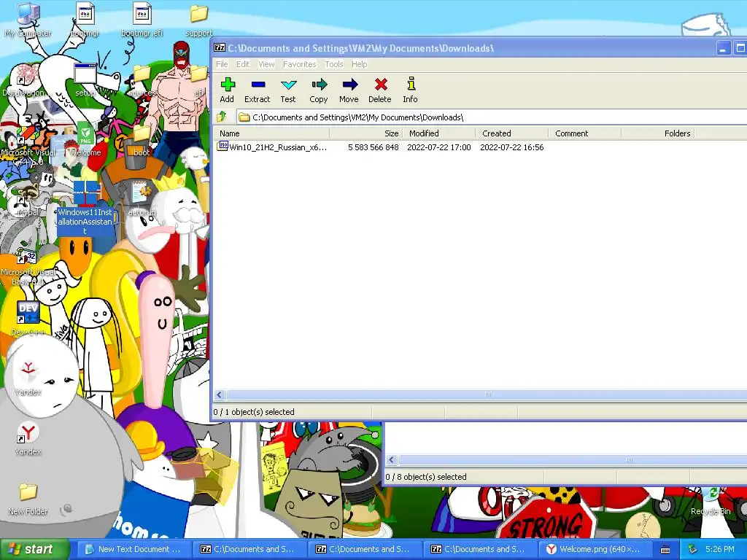This screenshot has height=560, width=747.
Task: Minimize the 7-Zip Downloads window
Action: [x=723, y=48]
